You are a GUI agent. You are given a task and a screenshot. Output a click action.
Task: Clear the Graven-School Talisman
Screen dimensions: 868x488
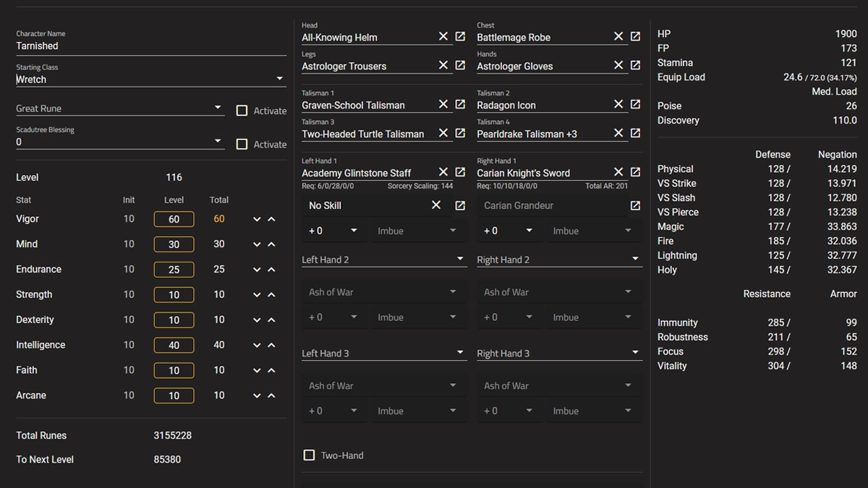pyautogui.click(x=443, y=104)
